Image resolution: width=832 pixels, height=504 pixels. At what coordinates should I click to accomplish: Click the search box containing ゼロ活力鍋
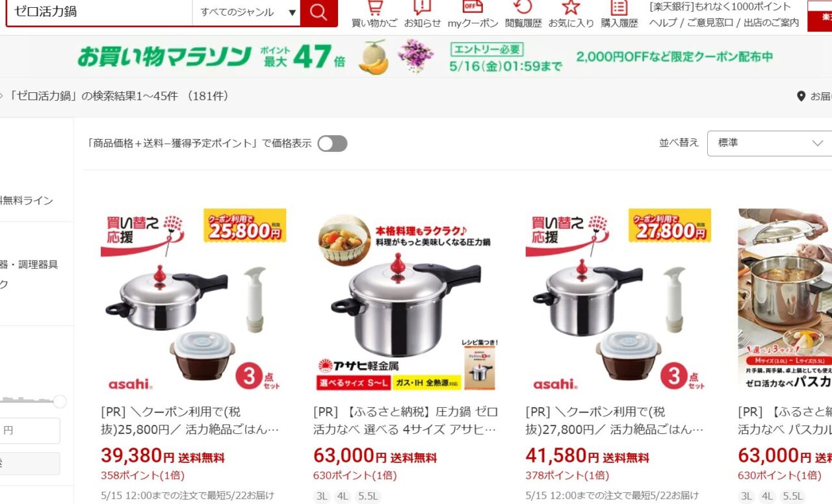(x=99, y=12)
